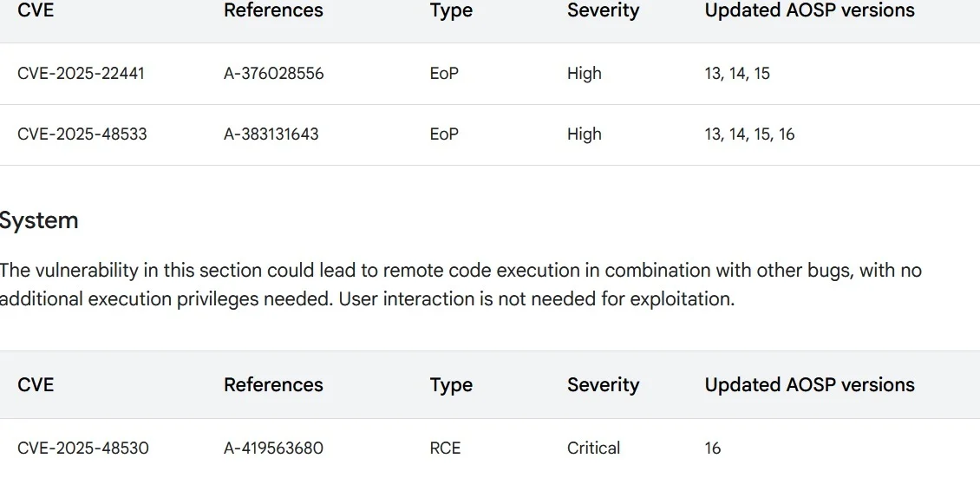Image resolution: width=980 pixels, height=478 pixels.
Task: Click the System section description paragraph
Action: coord(460,285)
